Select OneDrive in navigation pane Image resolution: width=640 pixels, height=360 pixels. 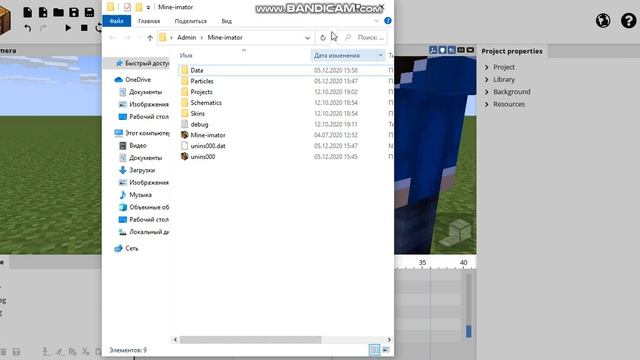(138, 80)
